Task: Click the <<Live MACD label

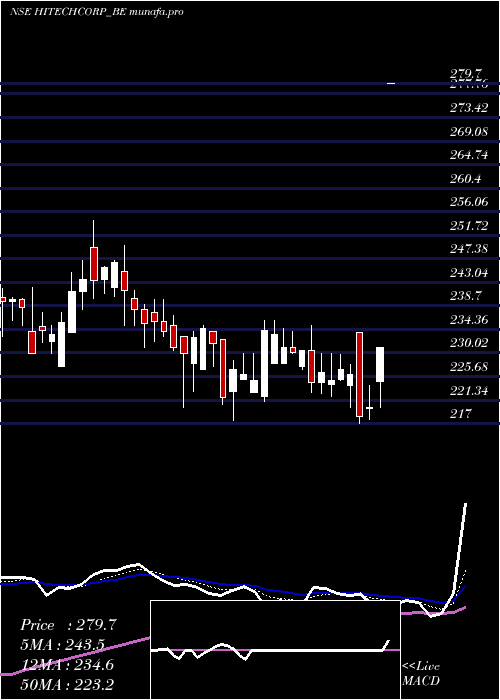Action: 421,673
